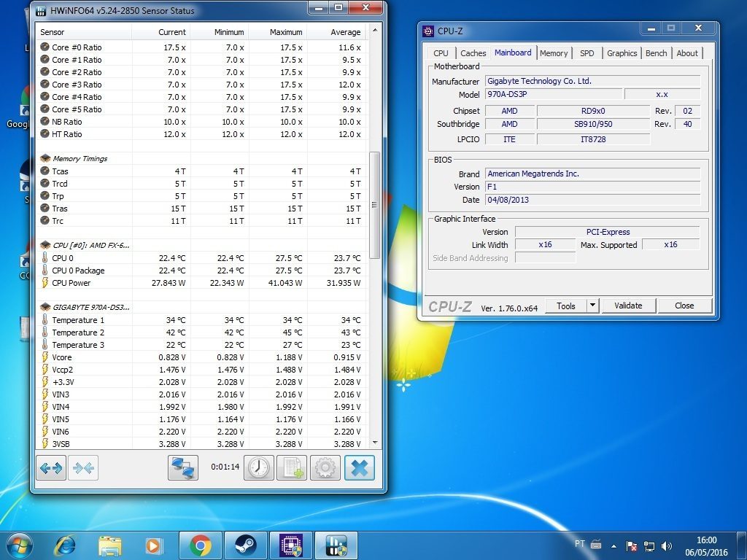Click the HWiNFO scrollbar up arrow

[x=374, y=30]
